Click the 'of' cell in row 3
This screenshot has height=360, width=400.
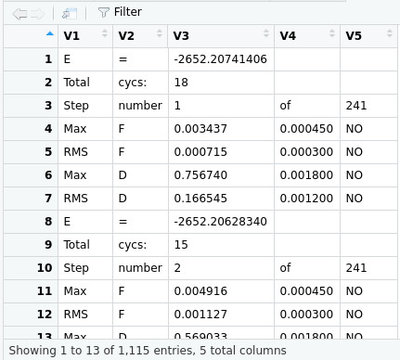point(307,106)
